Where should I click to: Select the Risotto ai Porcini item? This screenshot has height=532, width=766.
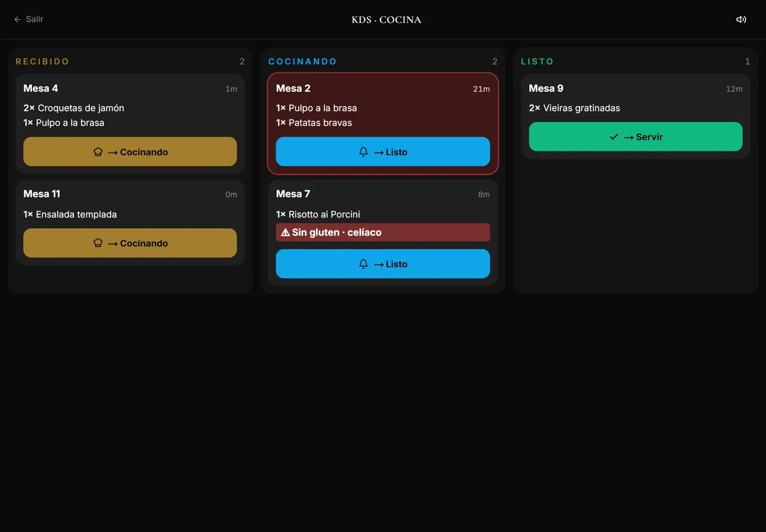tap(318, 214)
